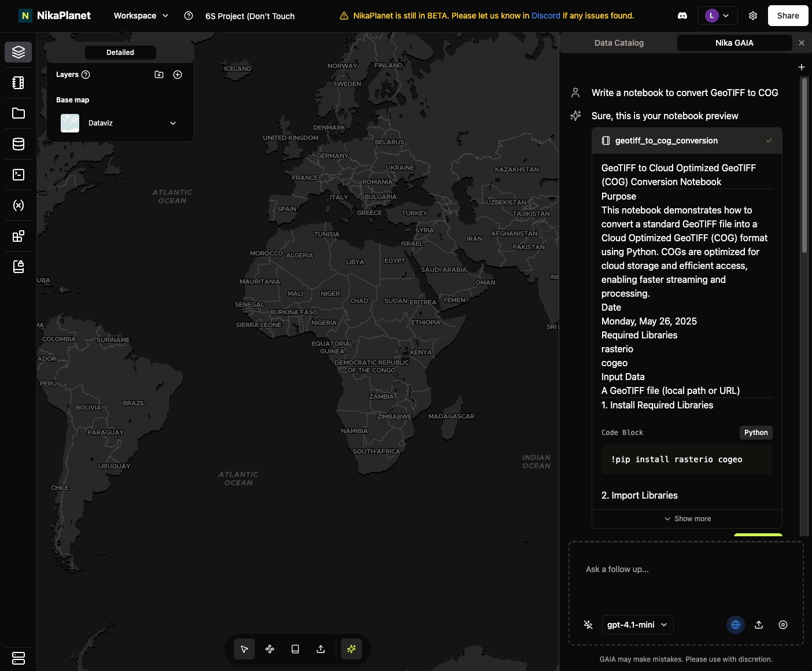Click the chat panel vertical scrollbar
Screen dimensions: 812x671
pyautogui.click(x=804, y=165)
